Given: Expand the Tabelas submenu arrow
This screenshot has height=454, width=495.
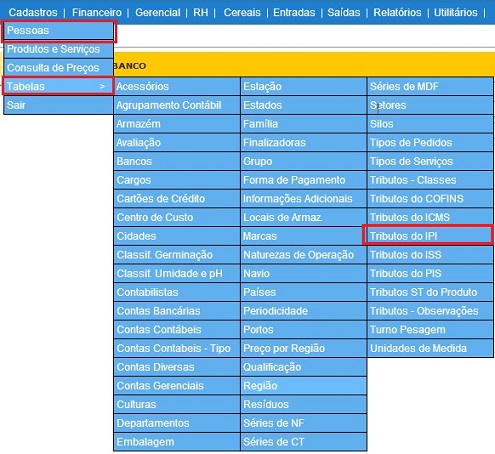Looking at the screenshot, I should pyautogui.click(x=102, y=86).
